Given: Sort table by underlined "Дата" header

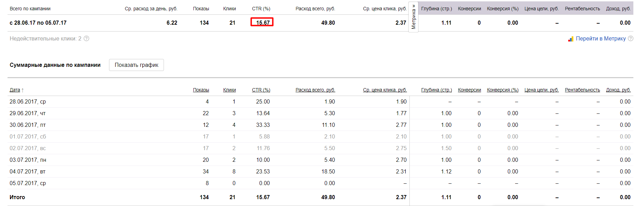Looking at the screenshot, I should (x=15, y=90).
